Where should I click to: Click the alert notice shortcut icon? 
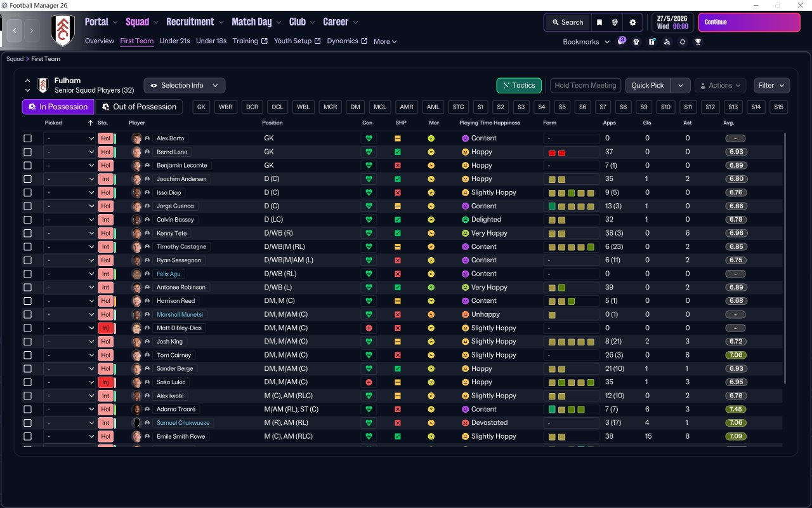pyautogui.click(x=652, y=42)
